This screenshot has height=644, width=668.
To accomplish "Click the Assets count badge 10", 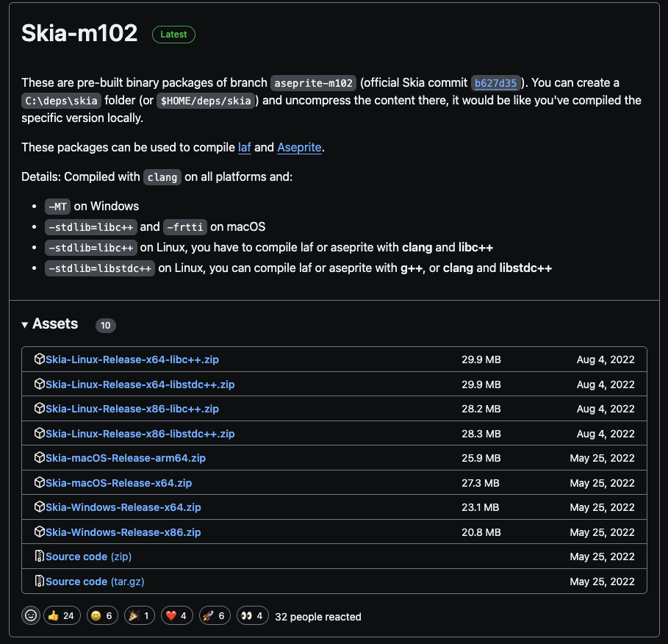I will [106, 325].
